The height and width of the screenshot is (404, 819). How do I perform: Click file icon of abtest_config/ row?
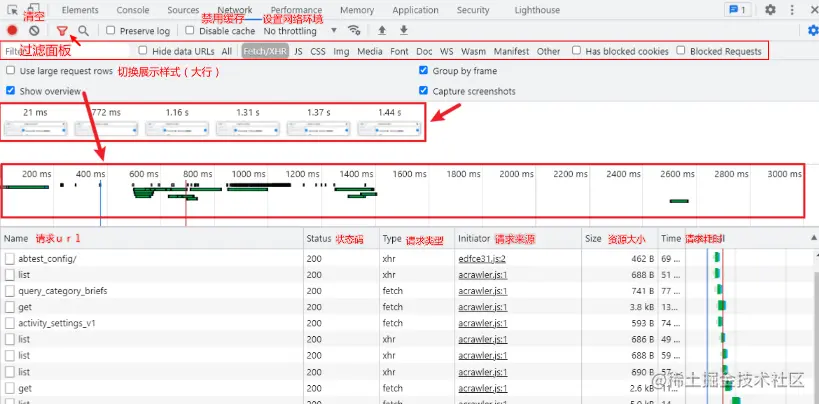tap(10, 259)
